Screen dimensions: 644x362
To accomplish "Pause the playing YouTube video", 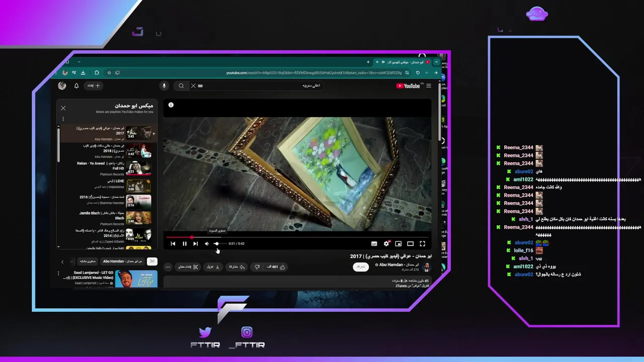I will [x=184, y=244].
